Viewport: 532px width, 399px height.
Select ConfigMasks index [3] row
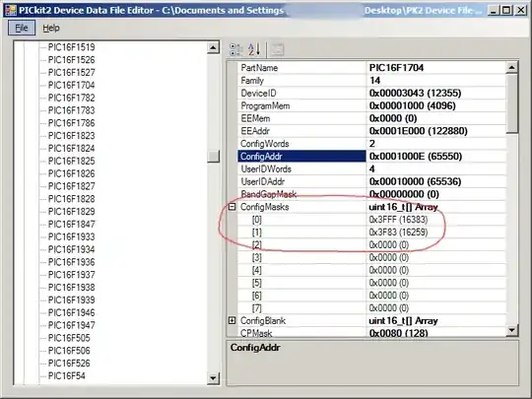tap(371, 257)
